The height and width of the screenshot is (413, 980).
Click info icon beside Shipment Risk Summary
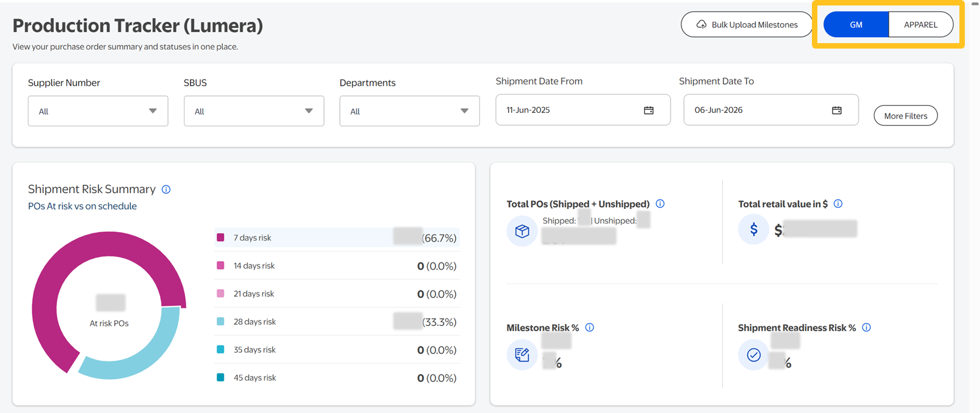[166, 189]
